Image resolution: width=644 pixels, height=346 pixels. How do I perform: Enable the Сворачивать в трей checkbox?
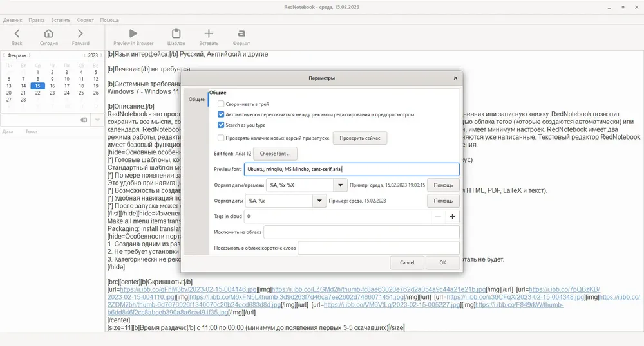point(221,104)
